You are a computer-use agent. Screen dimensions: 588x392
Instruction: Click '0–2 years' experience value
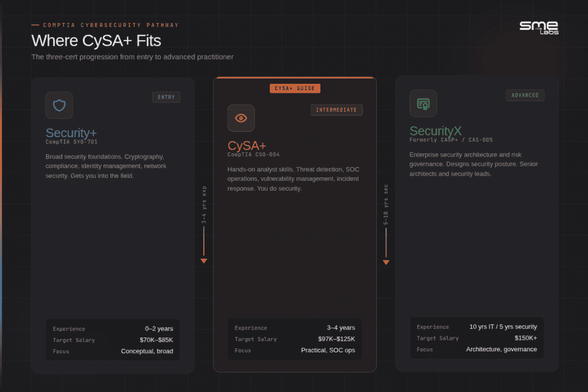tap(159, 329)
